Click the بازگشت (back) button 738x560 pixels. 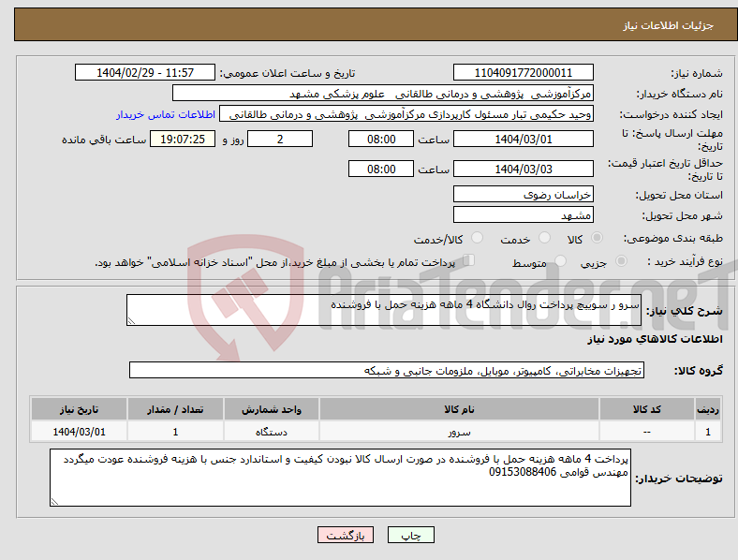346,535
